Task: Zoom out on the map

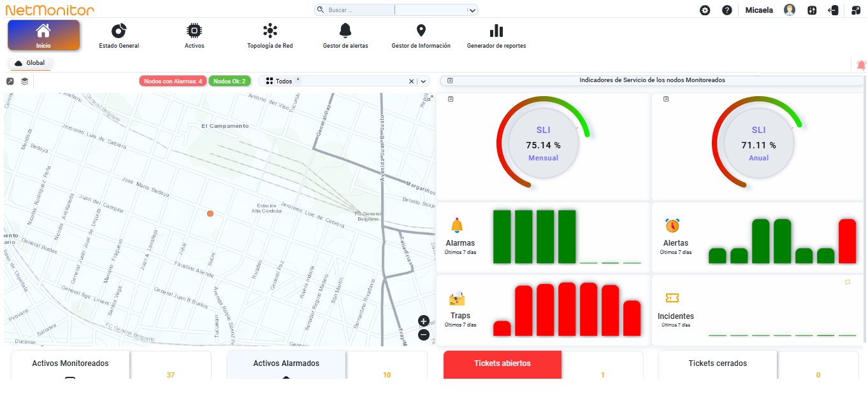Action: pyautogui.click(x=424, y=335)
